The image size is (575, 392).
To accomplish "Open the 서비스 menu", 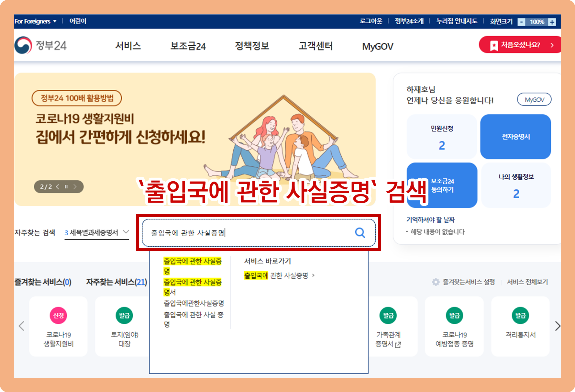I will [128, 46].
